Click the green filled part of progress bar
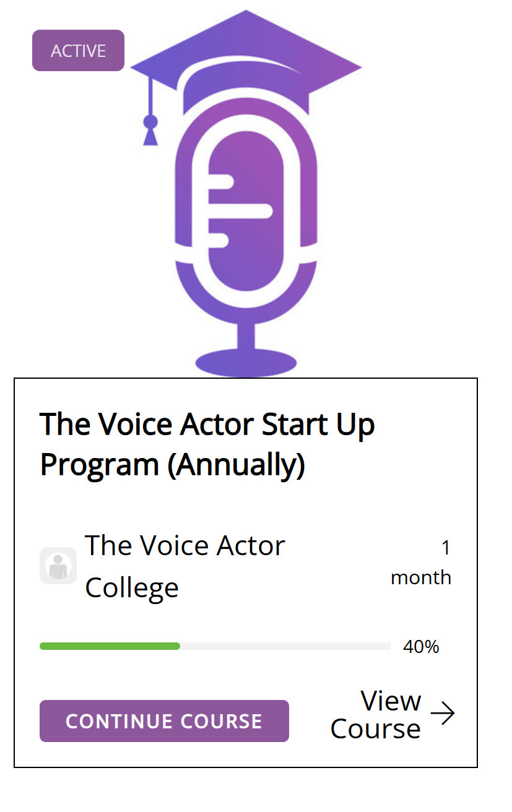 [x=110, y=646]
